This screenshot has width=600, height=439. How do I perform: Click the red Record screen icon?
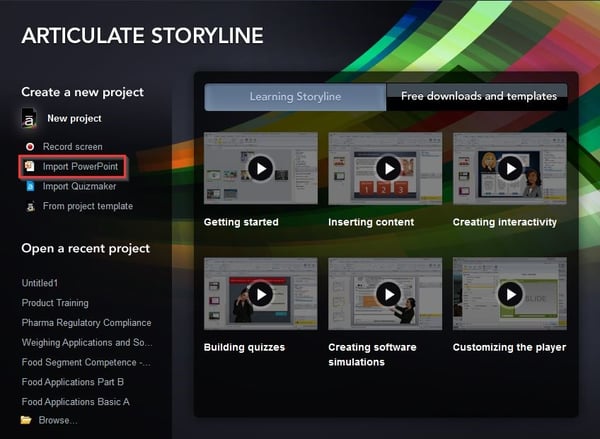pyautogui.click(x=30, y=147)
